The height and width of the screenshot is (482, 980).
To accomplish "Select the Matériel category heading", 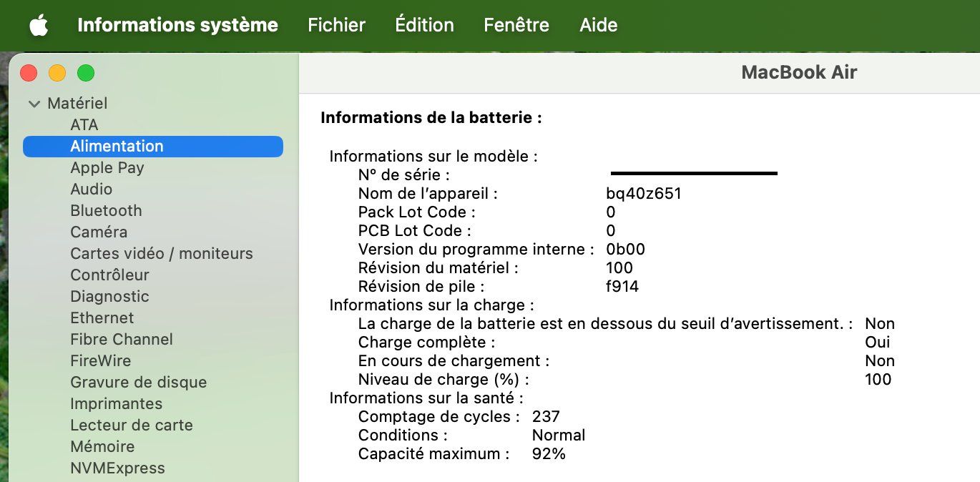I will pos(77,104).
